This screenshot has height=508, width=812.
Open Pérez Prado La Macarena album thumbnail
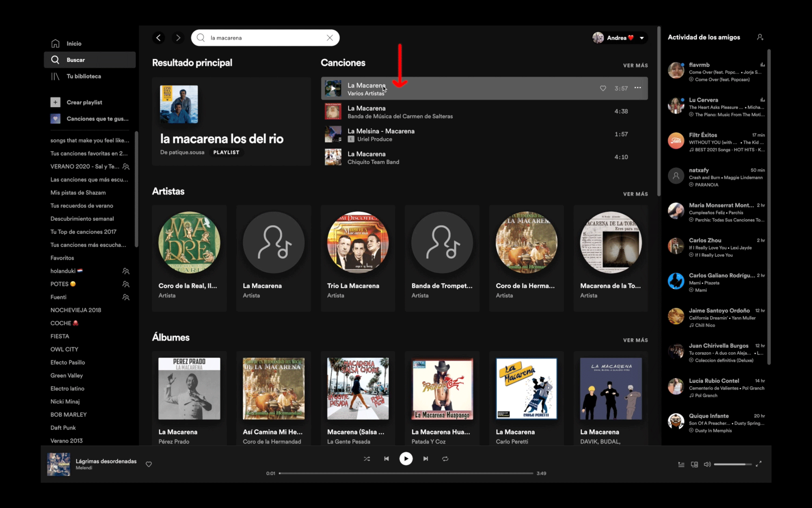(189, 389)
